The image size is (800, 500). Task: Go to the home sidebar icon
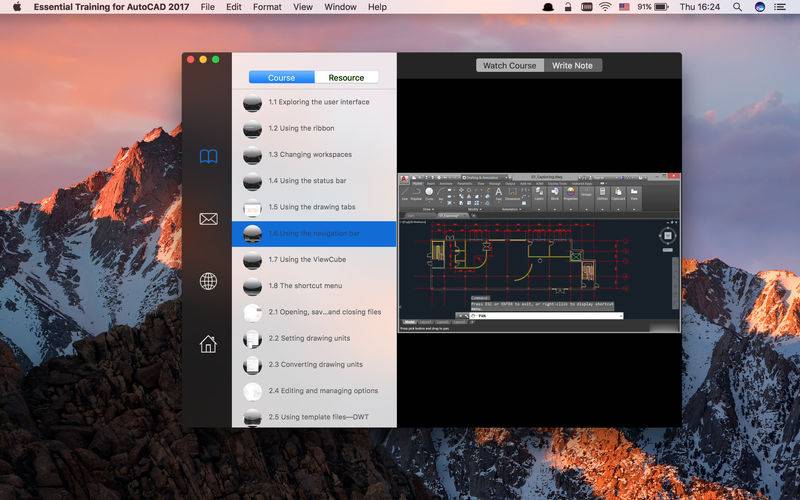(208, 343)
